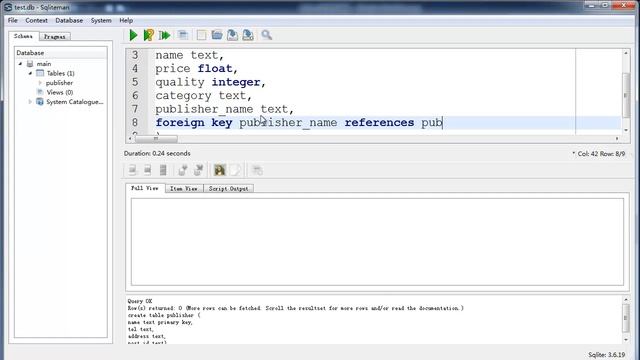Click editor scroll up arrow

(x=626, y=53)
